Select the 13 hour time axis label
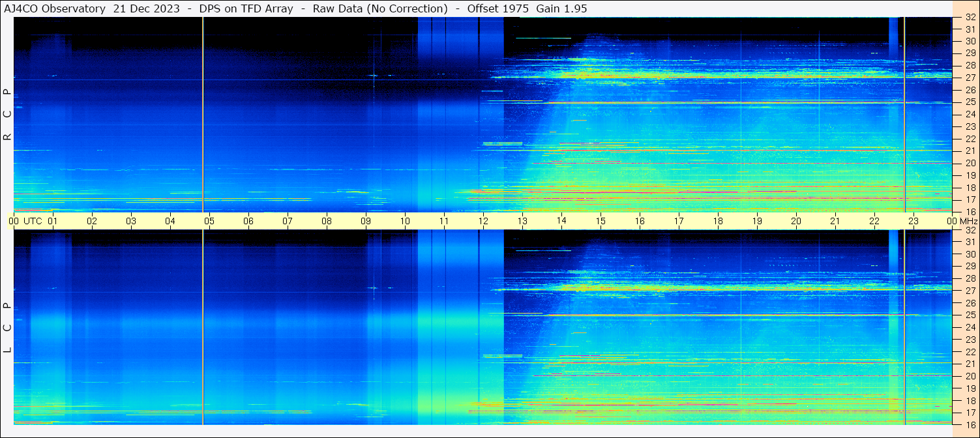Screen dimensions: 980x438 coord(522,221)
